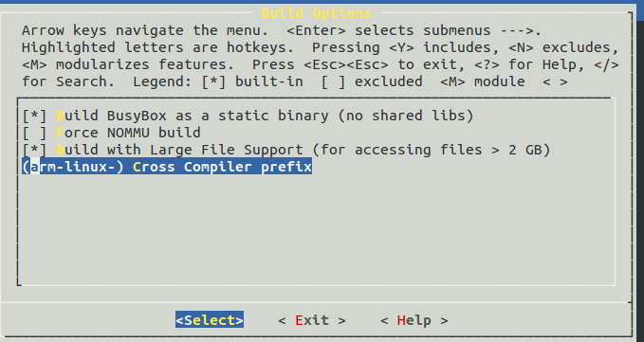Image resolution: width=644 pixels, height=342 pixels.
Task: Click the red 'H' hotkey in Help
Action: 402,320
